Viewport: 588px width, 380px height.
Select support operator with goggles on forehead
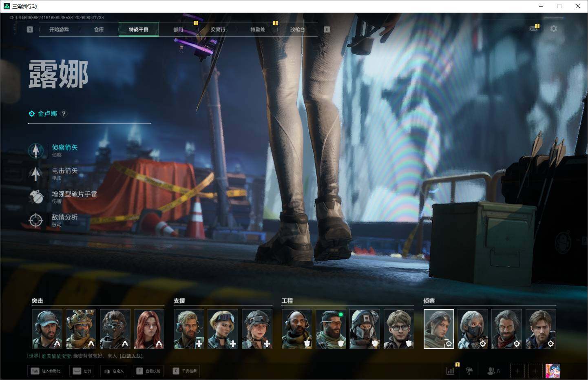pyautogui.click(x=223, y=329)
